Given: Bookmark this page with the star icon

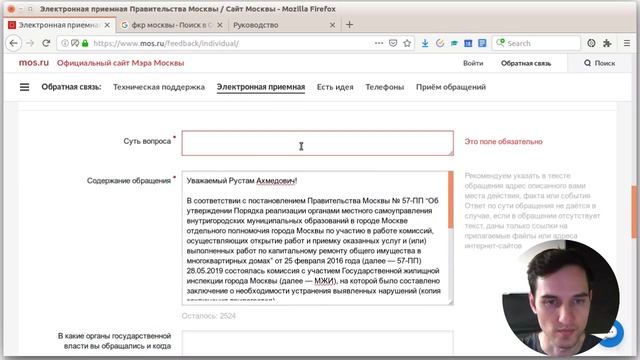Looking at the screenshot, I should pos(407,43).
